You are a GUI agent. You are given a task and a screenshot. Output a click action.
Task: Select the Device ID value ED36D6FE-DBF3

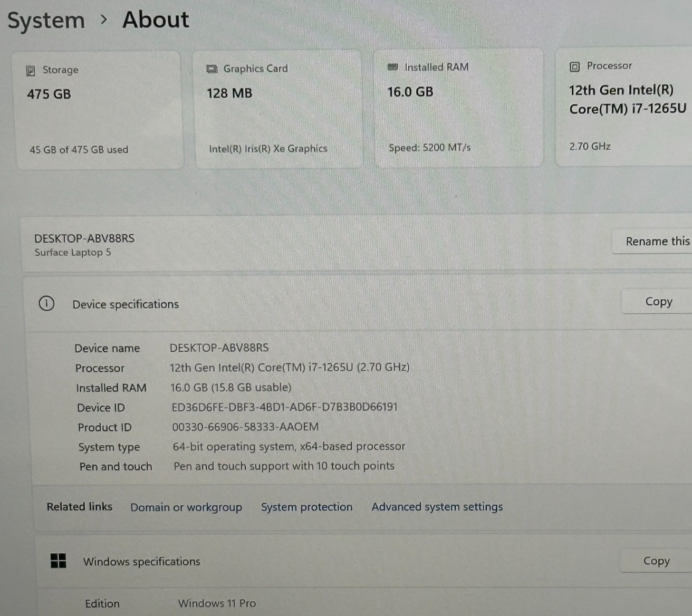(x=284, y=407)
